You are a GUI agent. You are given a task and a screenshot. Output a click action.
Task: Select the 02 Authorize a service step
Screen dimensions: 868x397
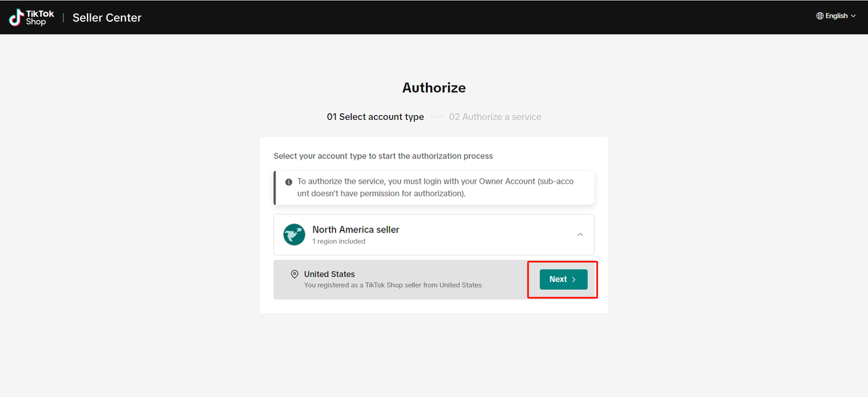pos(495,117)
